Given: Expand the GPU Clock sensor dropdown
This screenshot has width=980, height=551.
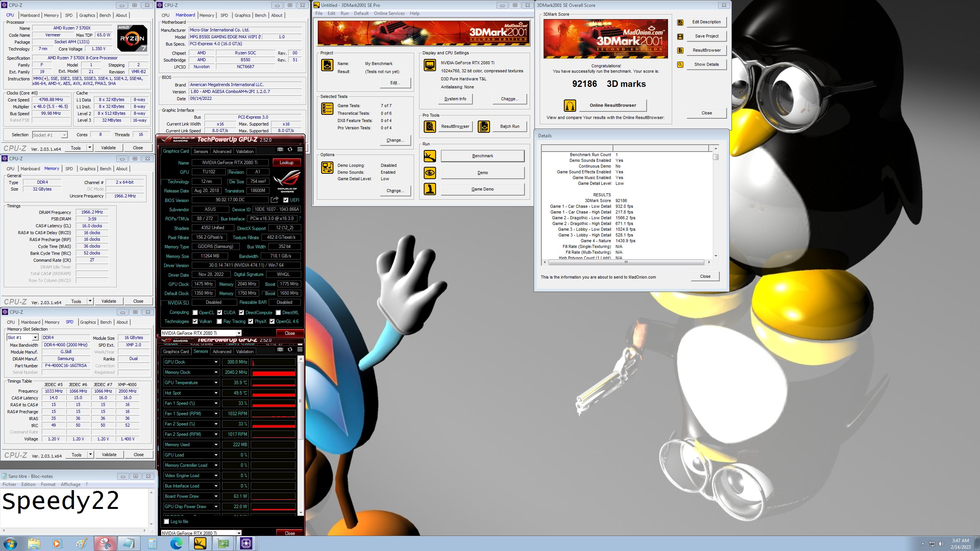Looking at the screenshot, I should pyautogui.click(x=216, y=362).
